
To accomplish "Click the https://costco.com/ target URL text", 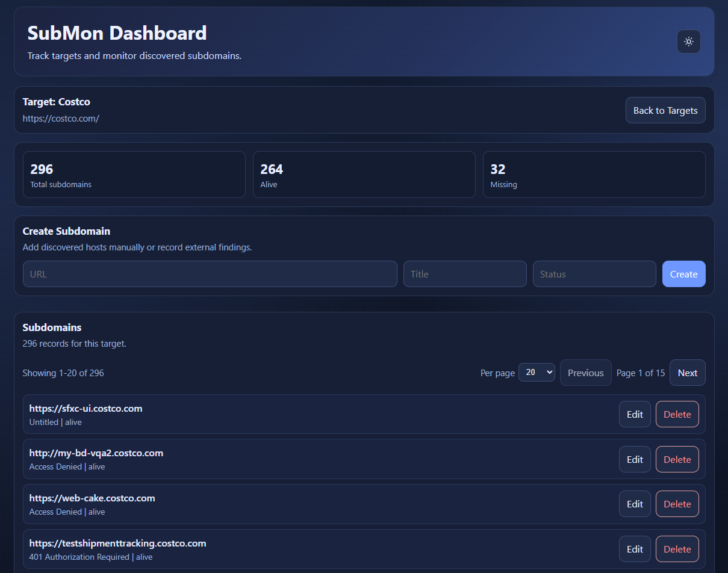I will pos(61,119).
